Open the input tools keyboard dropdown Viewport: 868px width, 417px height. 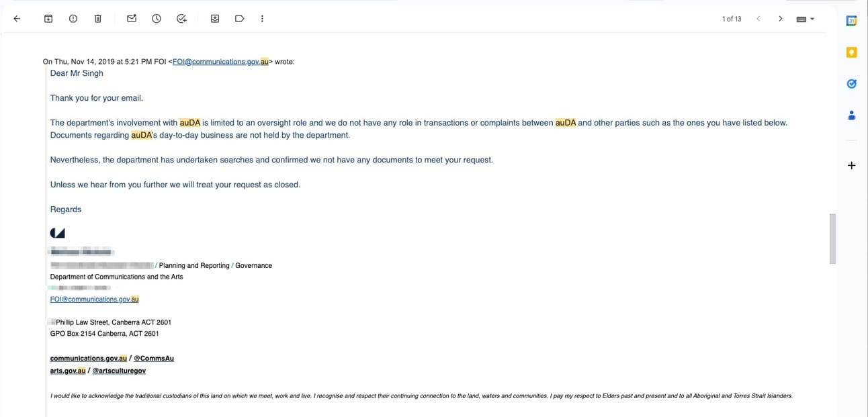pyautogui.click(x=805, y=19)
